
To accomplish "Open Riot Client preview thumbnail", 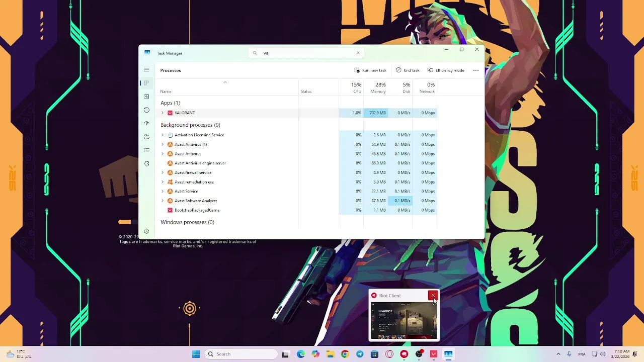I will 404,321.
